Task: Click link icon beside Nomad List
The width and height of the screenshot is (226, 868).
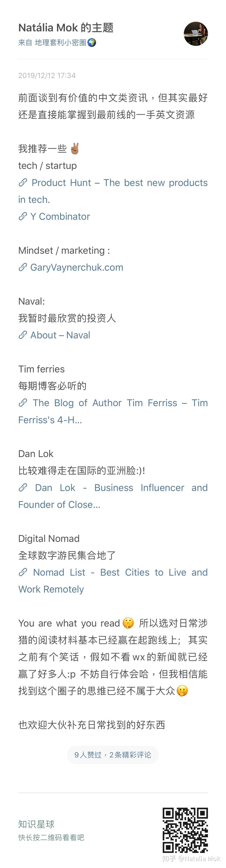Action: tap(23, 572)
